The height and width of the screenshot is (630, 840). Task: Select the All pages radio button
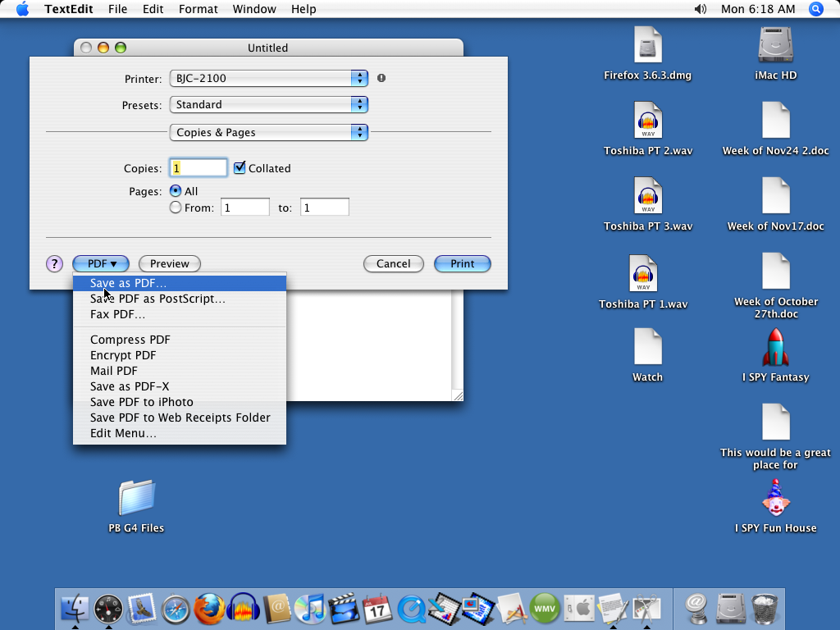pyautogui.click(x=176, y=190)
